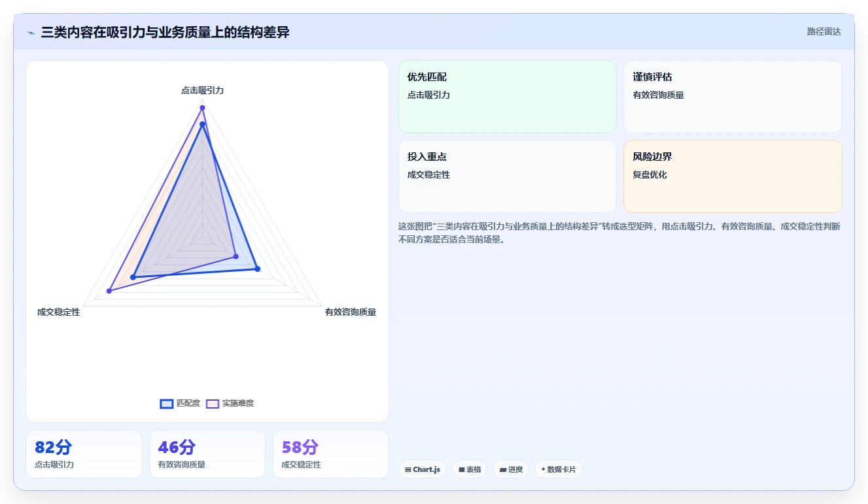Click the lightning icon beside the title
Viewport: 868px width, 504px height.
pos(31,32)
